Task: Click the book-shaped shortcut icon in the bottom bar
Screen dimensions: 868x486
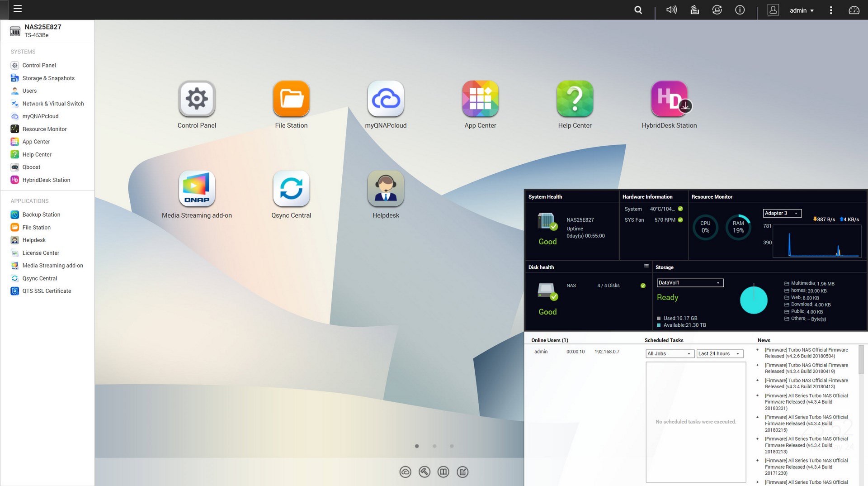Action: [443, 472]
